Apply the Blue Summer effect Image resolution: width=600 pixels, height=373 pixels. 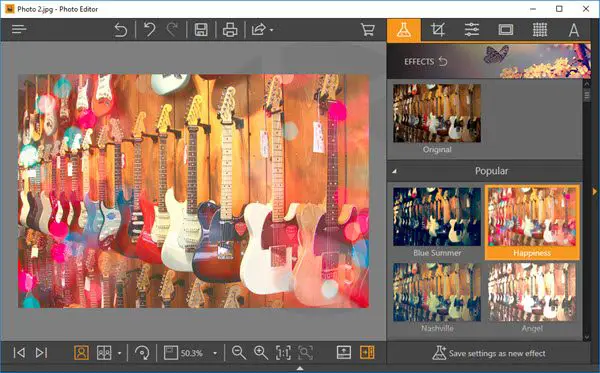(x=437, y=217)
